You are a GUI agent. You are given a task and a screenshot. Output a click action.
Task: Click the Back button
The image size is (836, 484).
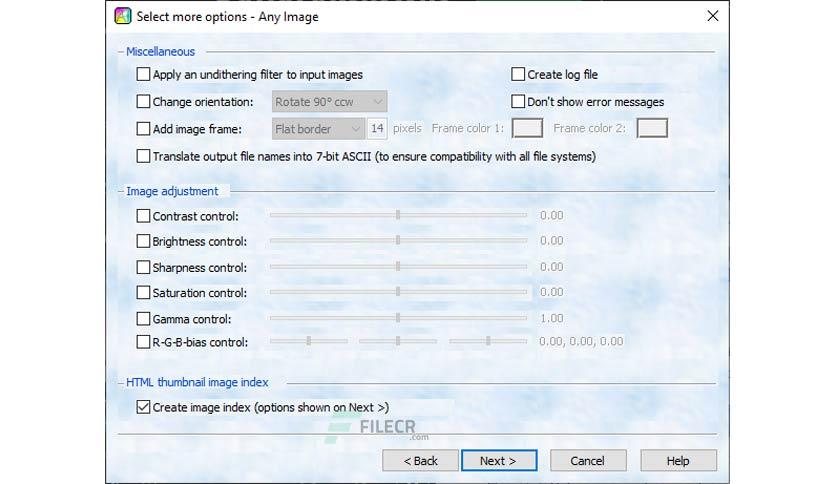click(420, 461)
